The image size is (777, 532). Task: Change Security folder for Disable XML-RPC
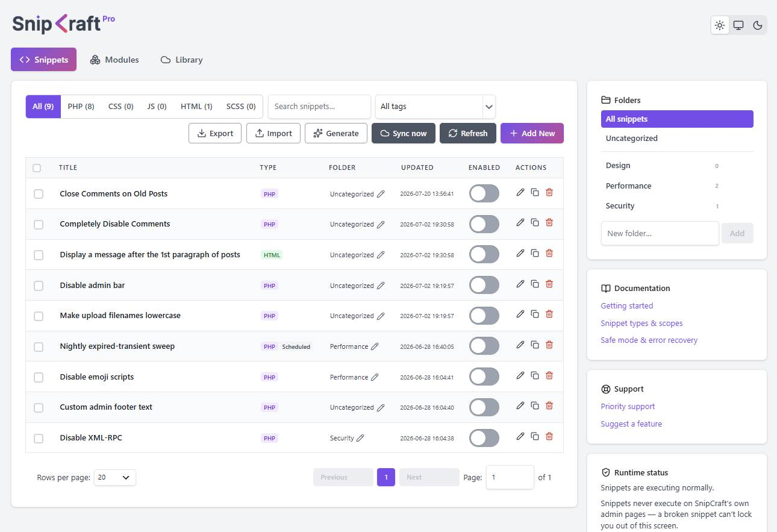[360, 438]
